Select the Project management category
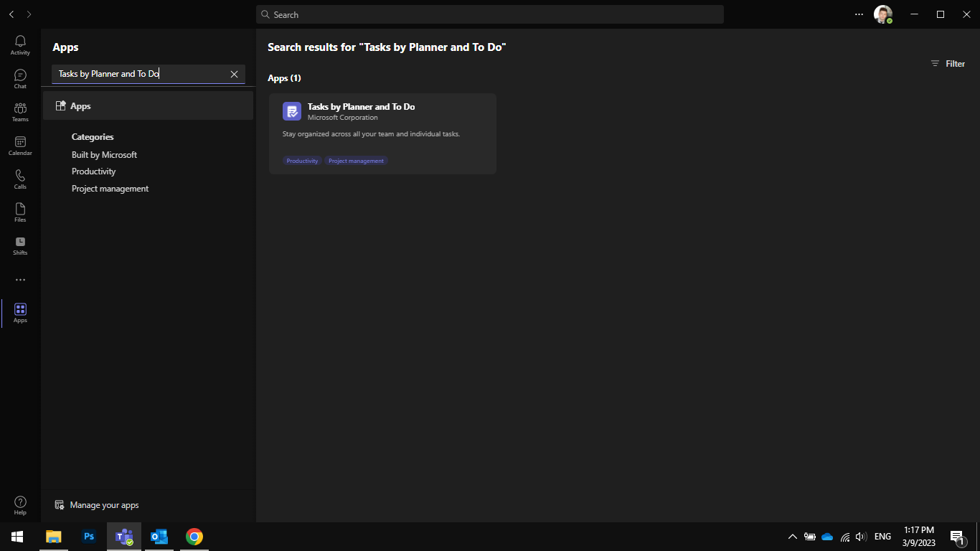Image resolution: width=980 pixels, height=551 pixels. [x=110, y=189]
